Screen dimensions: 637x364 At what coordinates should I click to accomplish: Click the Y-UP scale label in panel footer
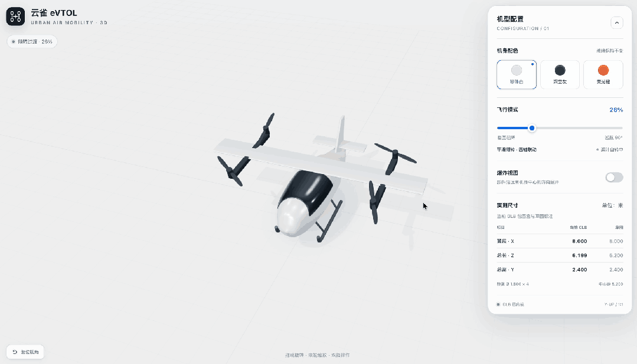[x=613, y=304]
